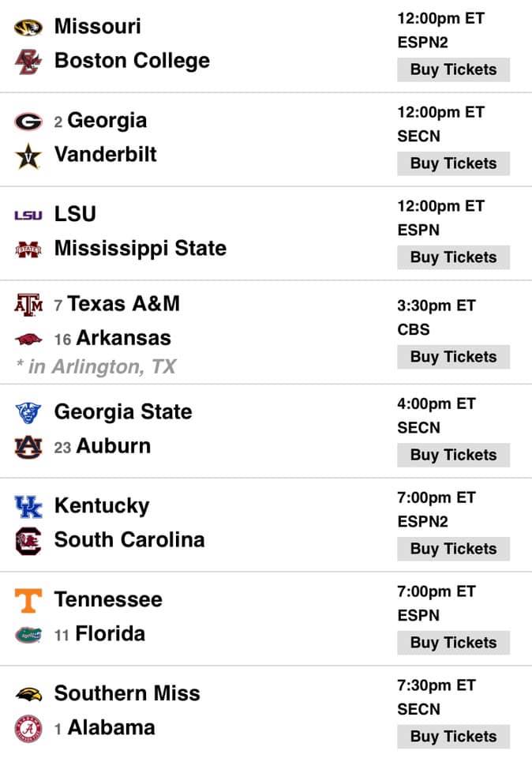532x758 pixels.
Task: Click the Boston College logo icon
Action: pos(28,62)
